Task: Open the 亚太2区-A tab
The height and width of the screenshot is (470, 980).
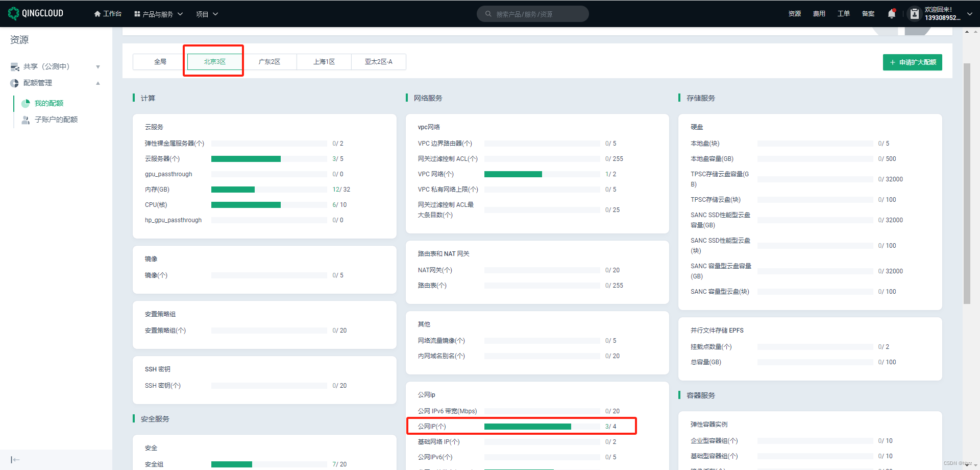Action: click(379, 61)
